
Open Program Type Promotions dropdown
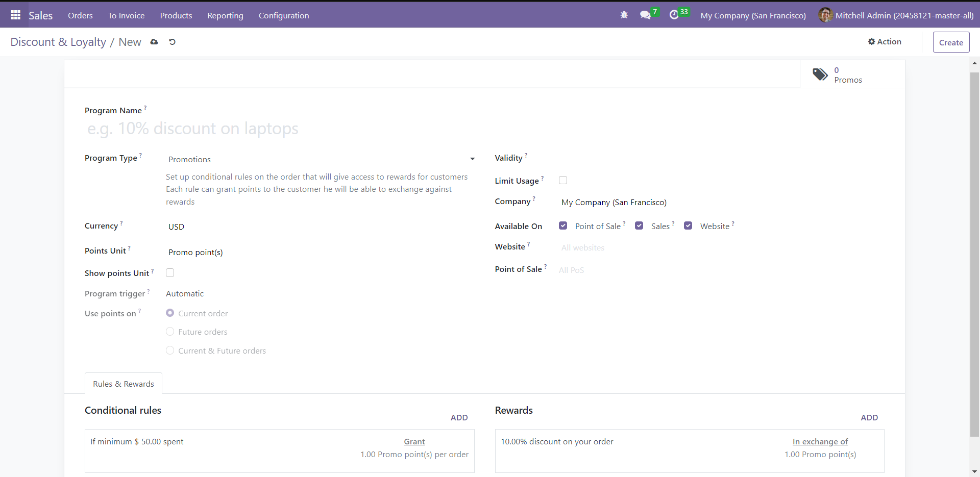click(x=320, y=159)
